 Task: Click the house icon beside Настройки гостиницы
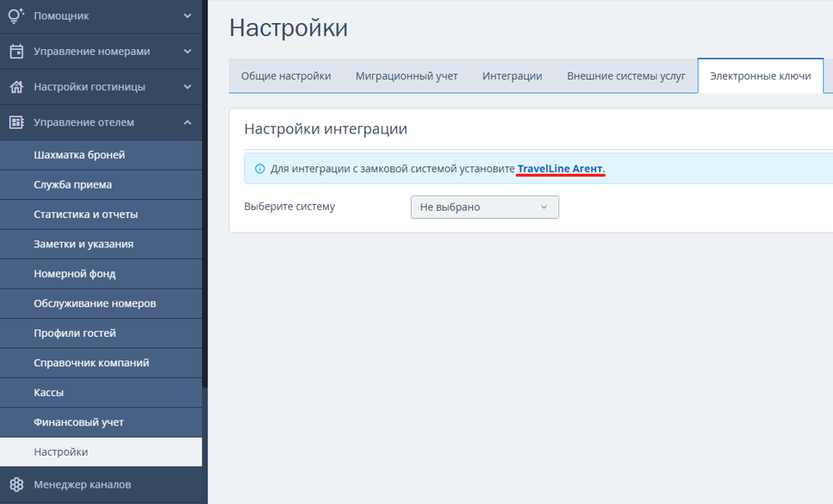pyautogui.click(x=16, y=87)
